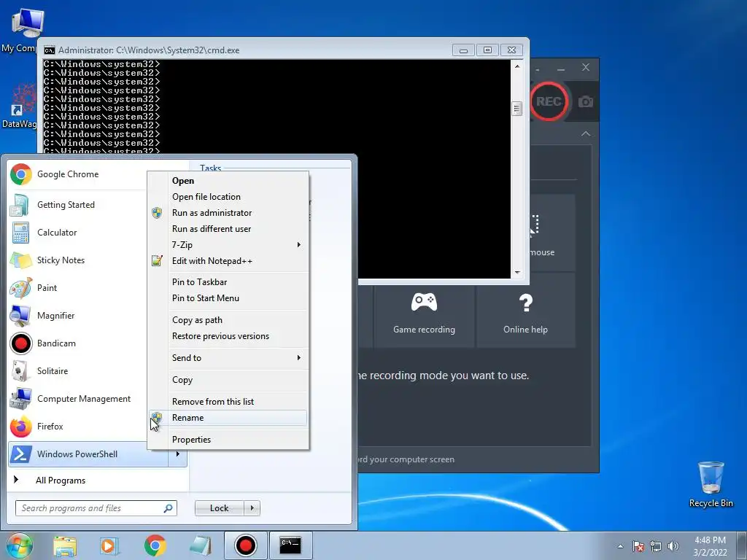Select Run as administrator in context menu
The height and width of the screenshot is (560, 747).
(x=228, y=213)
